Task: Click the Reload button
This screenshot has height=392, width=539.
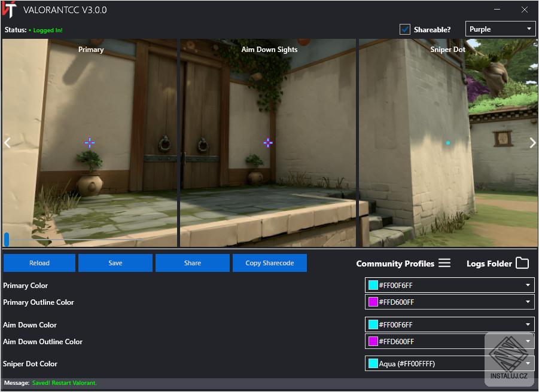Action: 39,263
